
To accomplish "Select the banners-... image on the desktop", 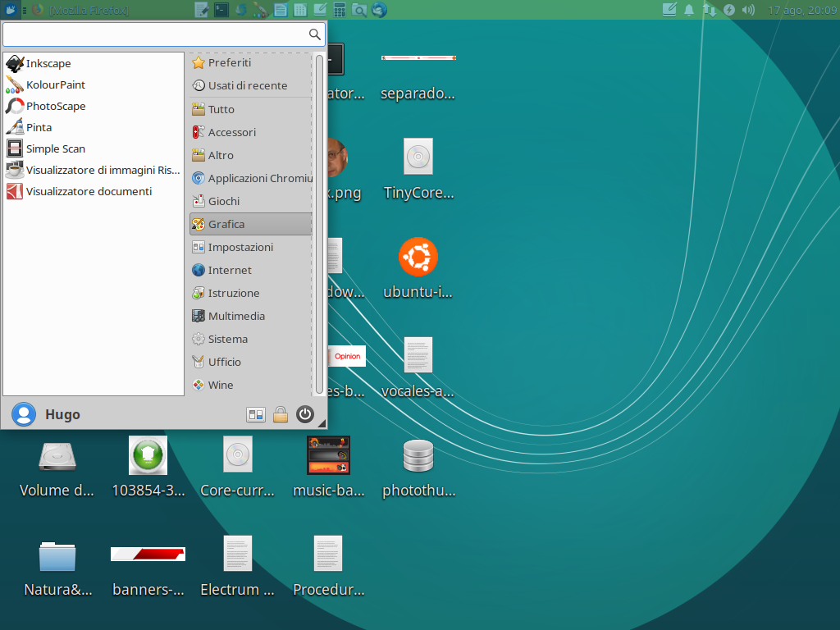I will pyautogui.click(x=148, y=571).
